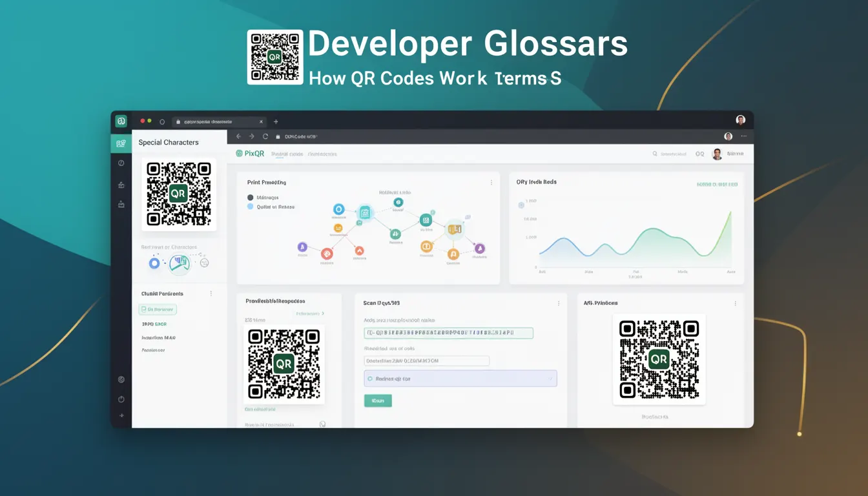Click the blue circle node at the graph's left
868x496 pixels.
click(x=338, y=209)
